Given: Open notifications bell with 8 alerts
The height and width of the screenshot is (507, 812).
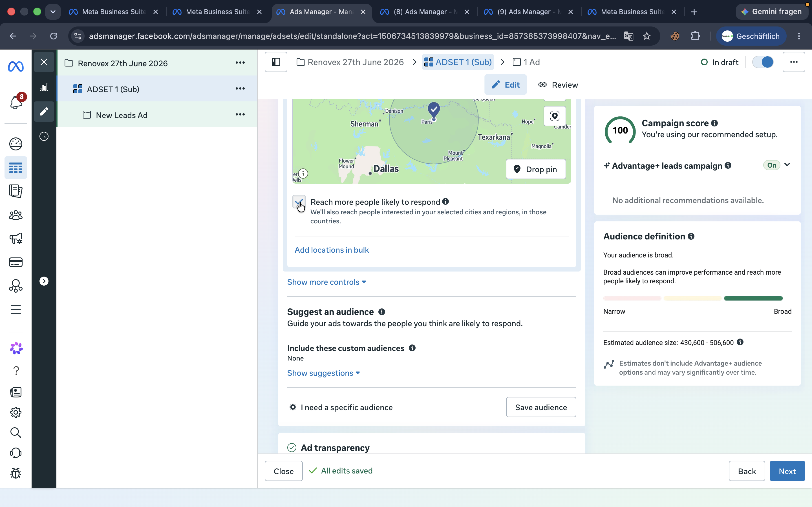Looking at the screenshot, I should (16, 102).
